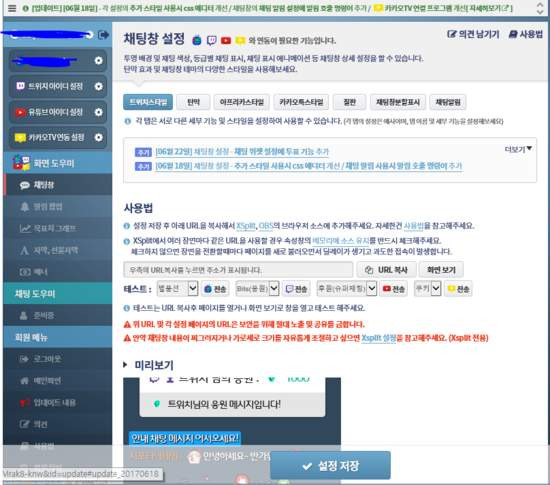
Task: Open the 준비중 sidebar item
Action: (x=58, y=315)
